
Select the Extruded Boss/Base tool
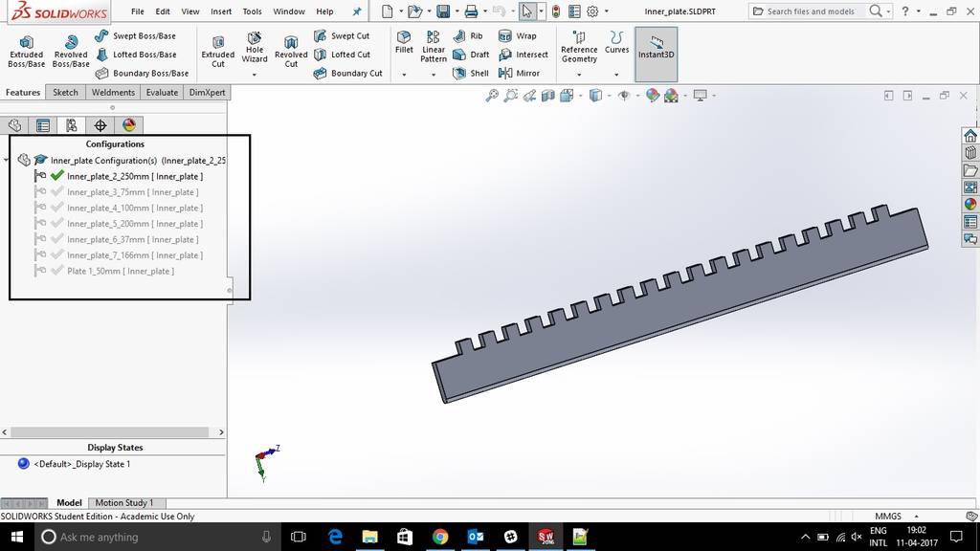pos(26,52)
